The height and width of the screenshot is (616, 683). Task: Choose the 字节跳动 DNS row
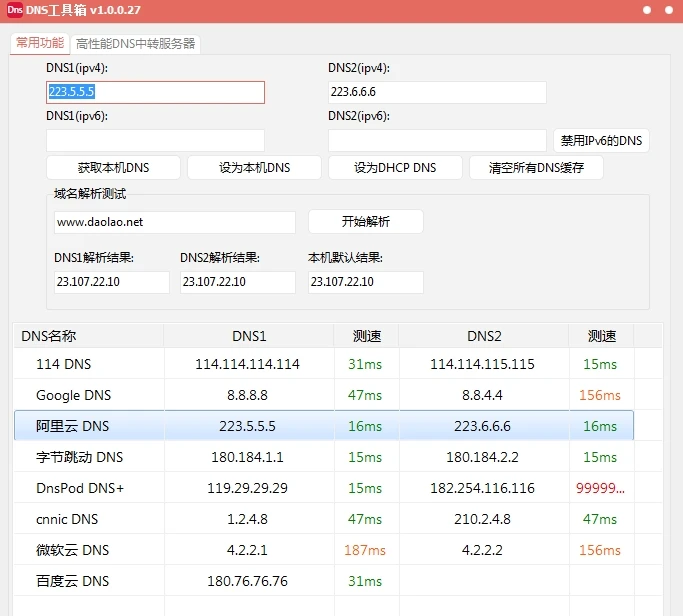point(79,457)
